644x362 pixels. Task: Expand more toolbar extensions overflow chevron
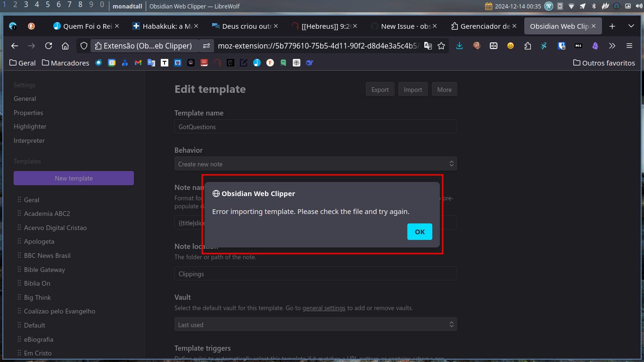coord(612,46)
